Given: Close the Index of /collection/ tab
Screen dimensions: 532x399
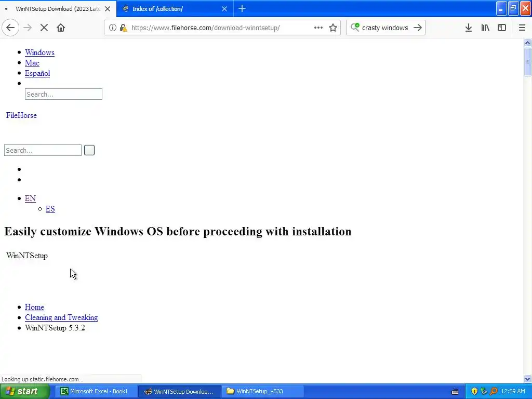Looking at the screenshot, I should [224, 9].
